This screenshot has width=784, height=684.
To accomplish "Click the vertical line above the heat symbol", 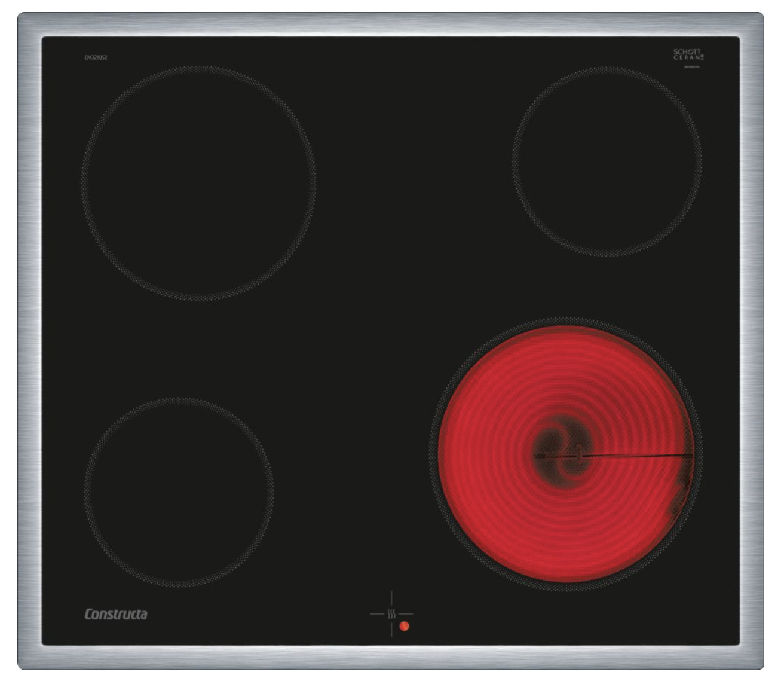I will point(391,598).
